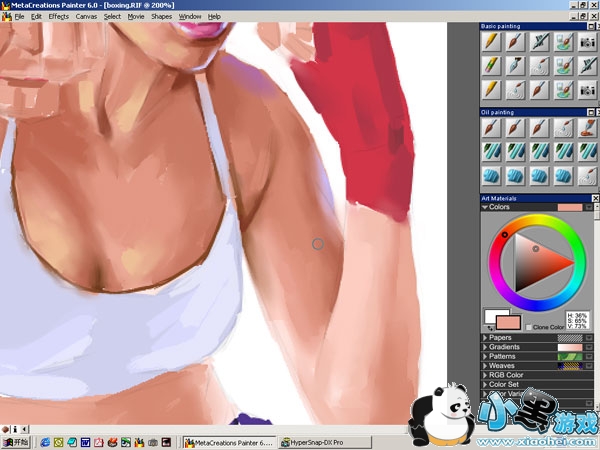Select the pencil with eraser in Basic painting

491,65
